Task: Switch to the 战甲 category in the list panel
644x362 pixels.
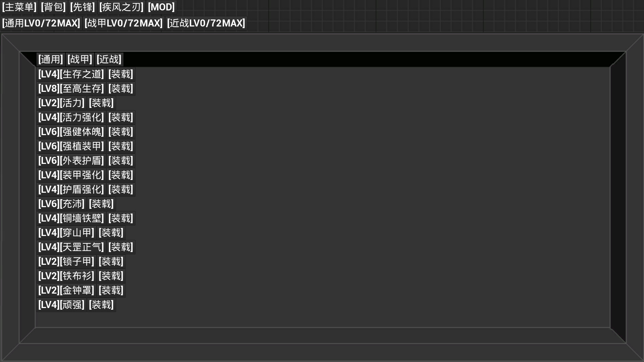Action: 80,59
